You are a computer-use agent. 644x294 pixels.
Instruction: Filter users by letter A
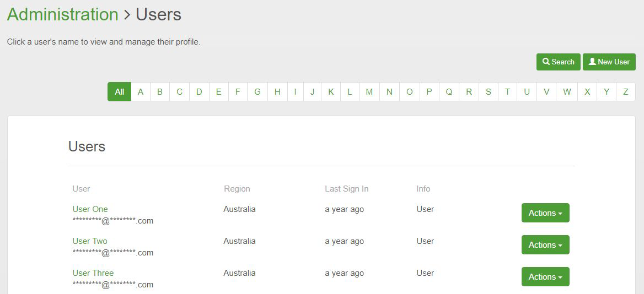[141, 92]
